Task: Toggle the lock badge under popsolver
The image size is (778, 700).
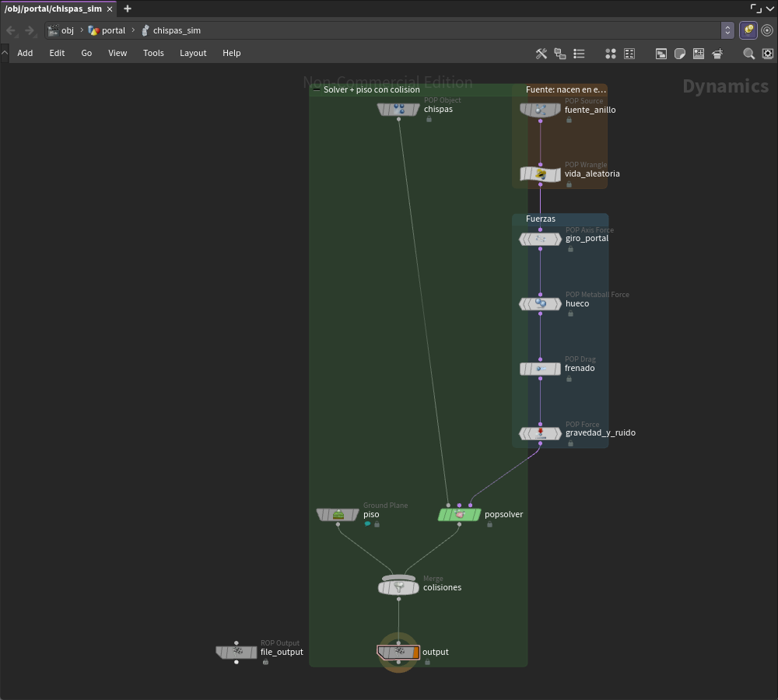Action: click(489, 524)
